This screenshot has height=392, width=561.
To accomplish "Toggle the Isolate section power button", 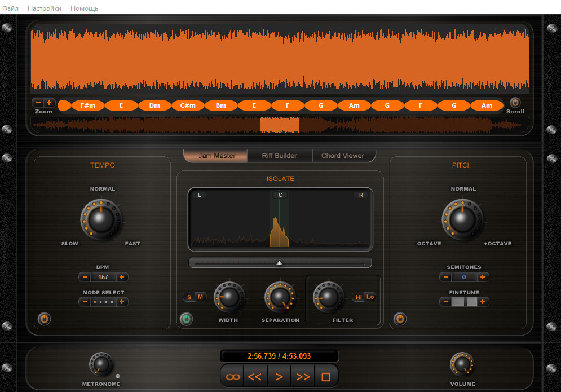I will 186,320.
